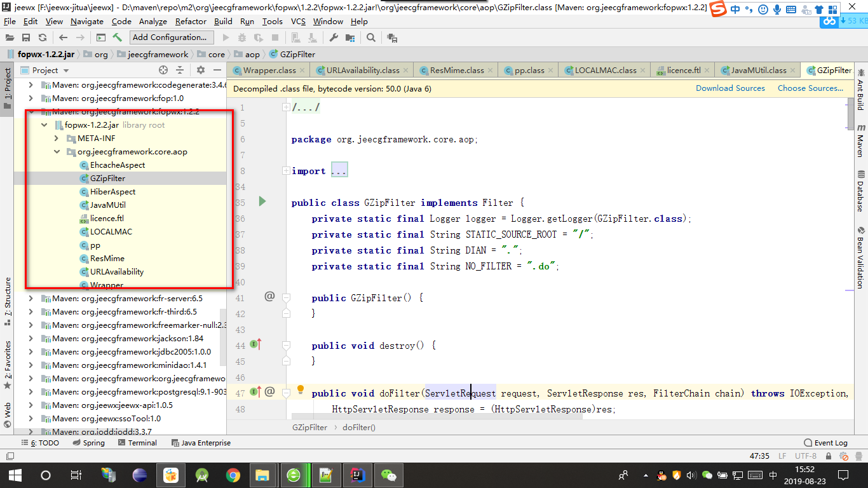The image size is (868, 488).
Task: Open the Project panel gear settings
Action: [201, 70]
